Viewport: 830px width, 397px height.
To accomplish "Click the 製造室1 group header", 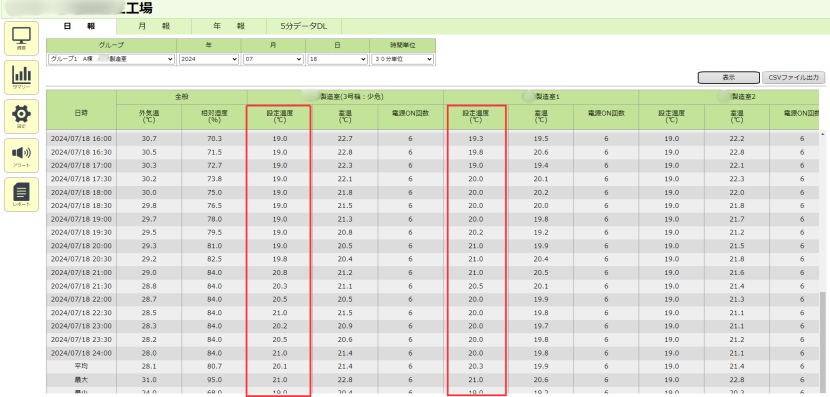I will (x=541, y=97).
